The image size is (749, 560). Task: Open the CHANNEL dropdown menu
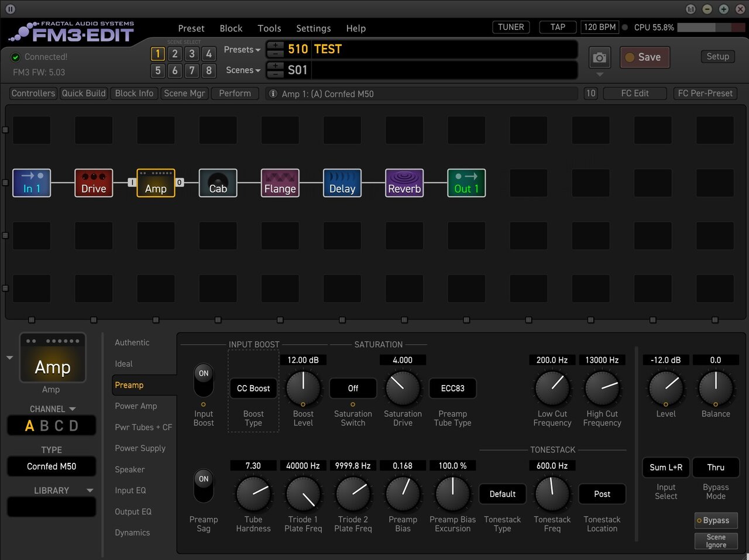coord(53,409)
